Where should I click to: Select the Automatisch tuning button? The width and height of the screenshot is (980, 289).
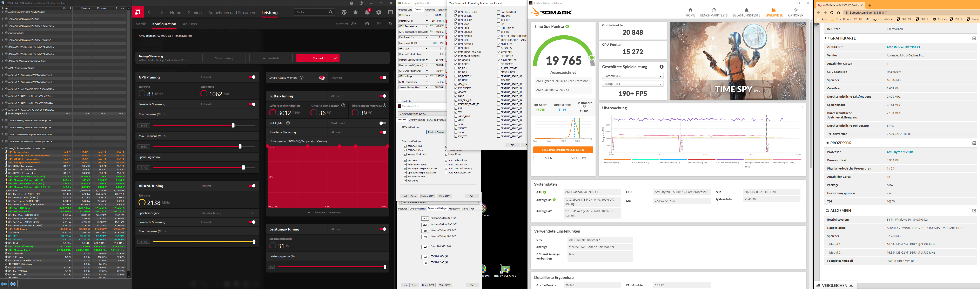[x=271, y=58]
